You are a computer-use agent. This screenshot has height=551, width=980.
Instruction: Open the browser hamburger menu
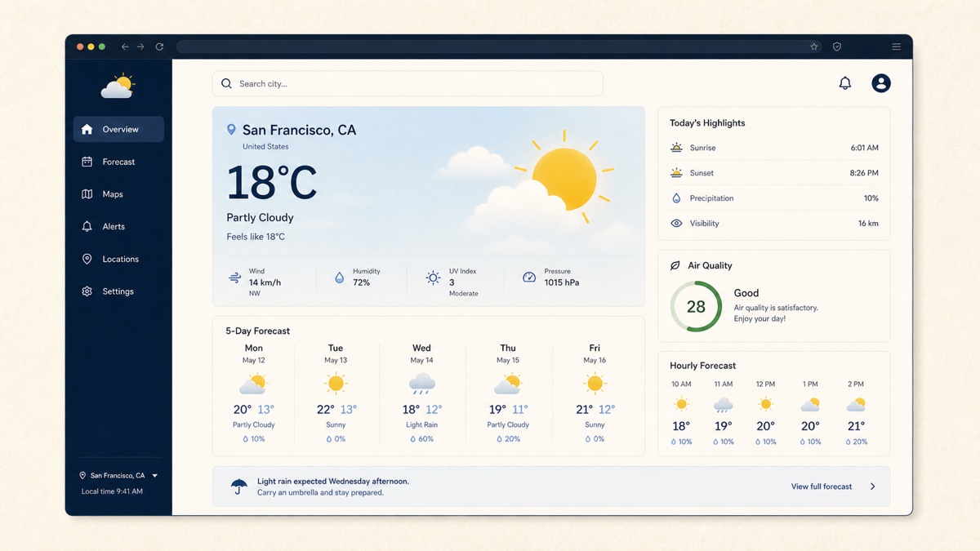coord(897,47)
